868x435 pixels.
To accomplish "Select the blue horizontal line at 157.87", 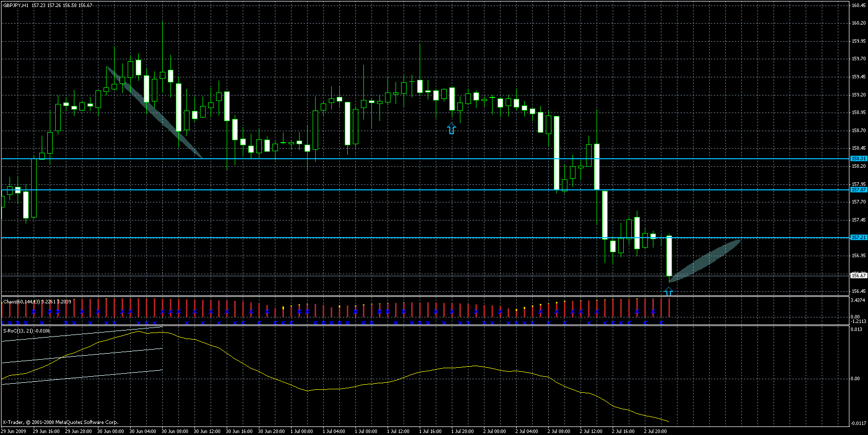I will pyautogui.click(x=425, y=190).
